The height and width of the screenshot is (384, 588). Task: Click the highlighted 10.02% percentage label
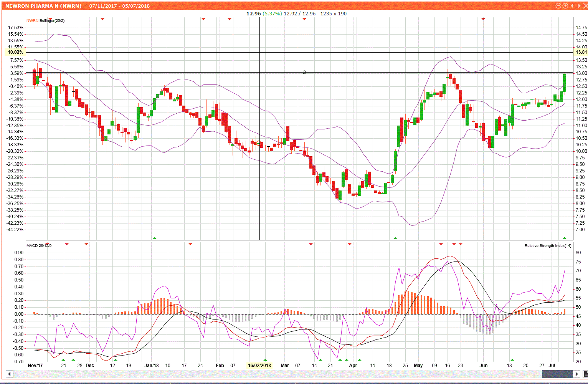tap(15, 52)
